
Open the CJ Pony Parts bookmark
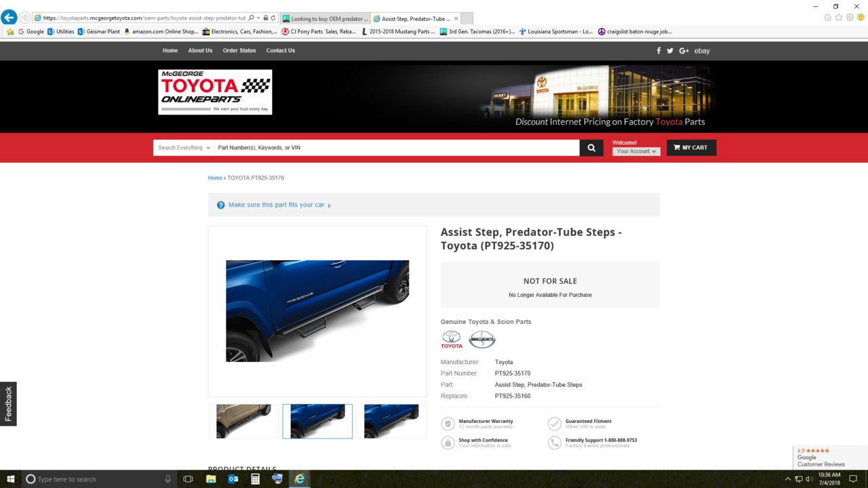[319, 32]
